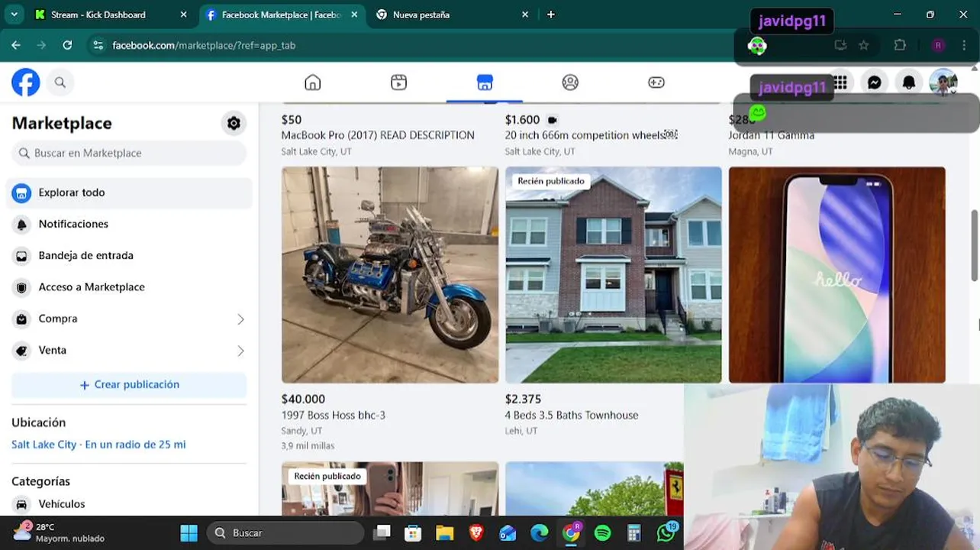Open the Gaming controller icon in the top nav
The width and height of the screenshot is (980, 550).
[x=656, y=82]
